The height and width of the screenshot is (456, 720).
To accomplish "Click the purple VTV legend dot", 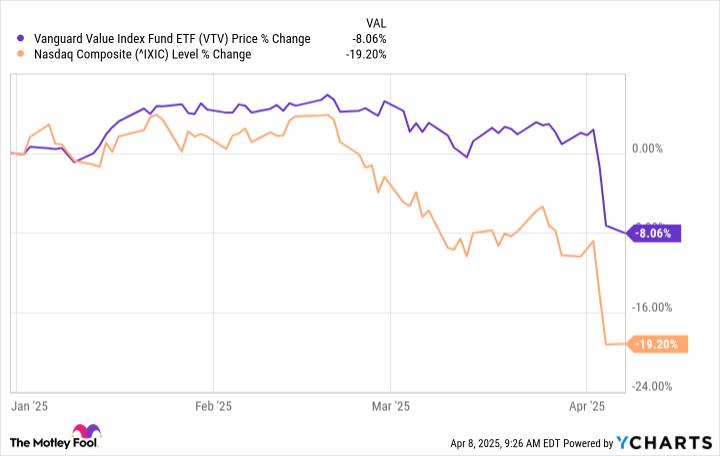I will pos(20,39).
